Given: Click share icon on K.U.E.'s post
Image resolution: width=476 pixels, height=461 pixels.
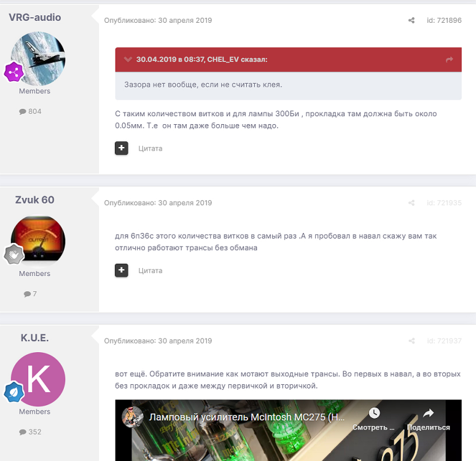Looking at the screenshot, I should point(412,341).
